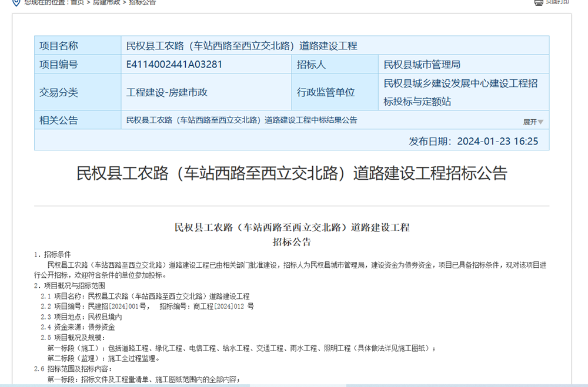
Task: Click the 项目编号 label cell
Action: [78, 65]
